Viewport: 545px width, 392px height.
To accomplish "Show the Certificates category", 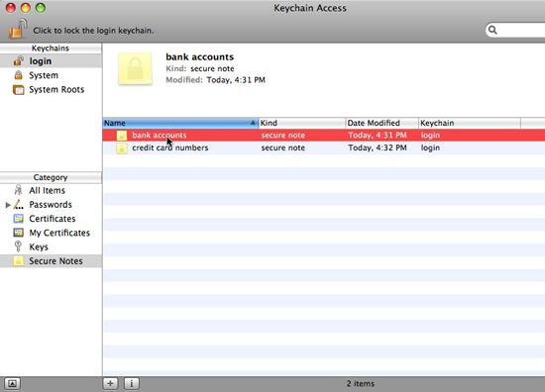I will point(51,219).
